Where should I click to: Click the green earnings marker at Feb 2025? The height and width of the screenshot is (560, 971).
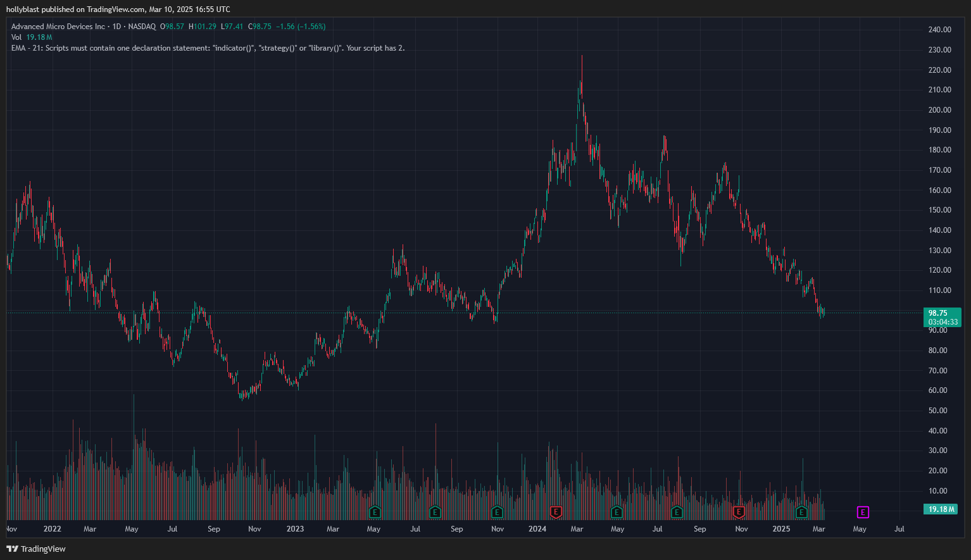(801, 512)
